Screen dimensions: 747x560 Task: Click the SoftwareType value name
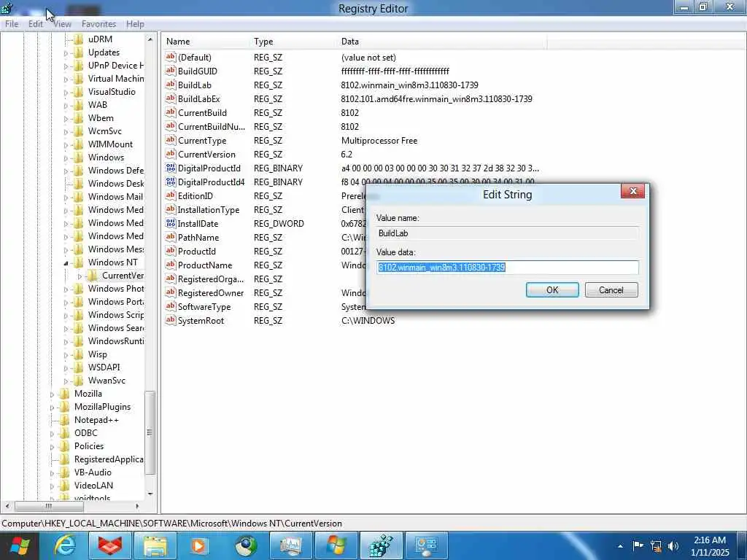pos(204,307)
